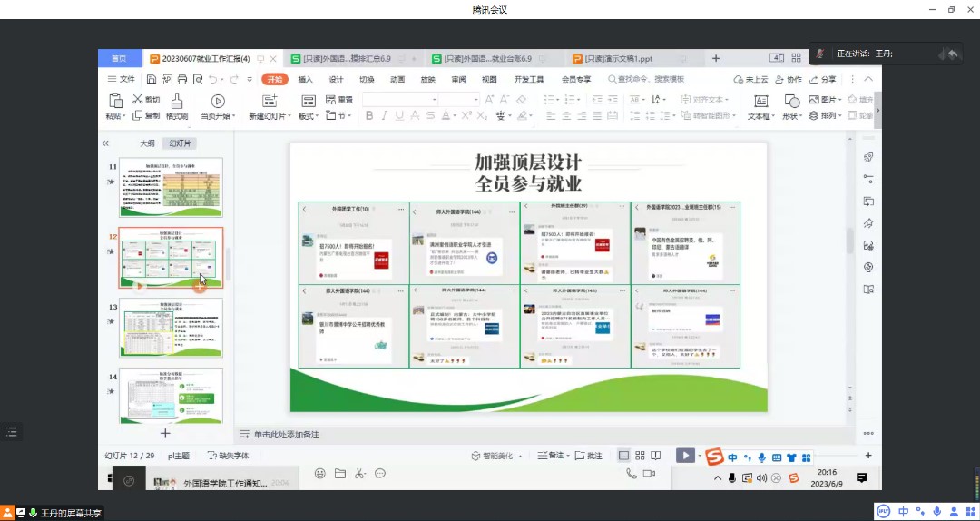Open the slideshow play options arrow
Viewport: 980px width, 521px height.
(x=700, y=456)
